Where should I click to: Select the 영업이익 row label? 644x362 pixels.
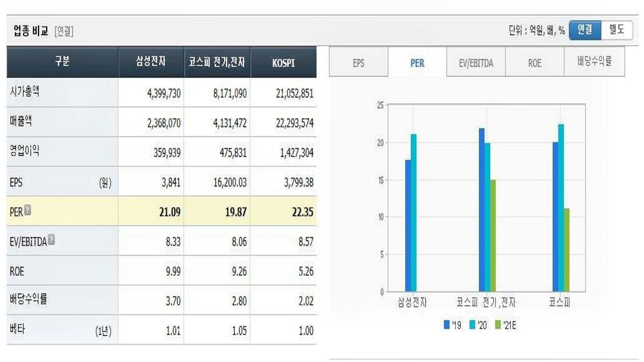(x=24, y=151)
